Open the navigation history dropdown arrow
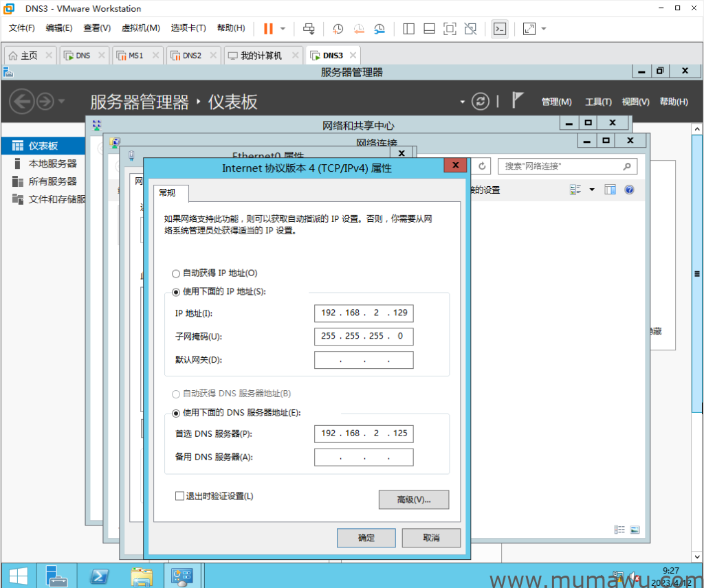The height and width of the screenshot is (588, 704). point(61,101)
